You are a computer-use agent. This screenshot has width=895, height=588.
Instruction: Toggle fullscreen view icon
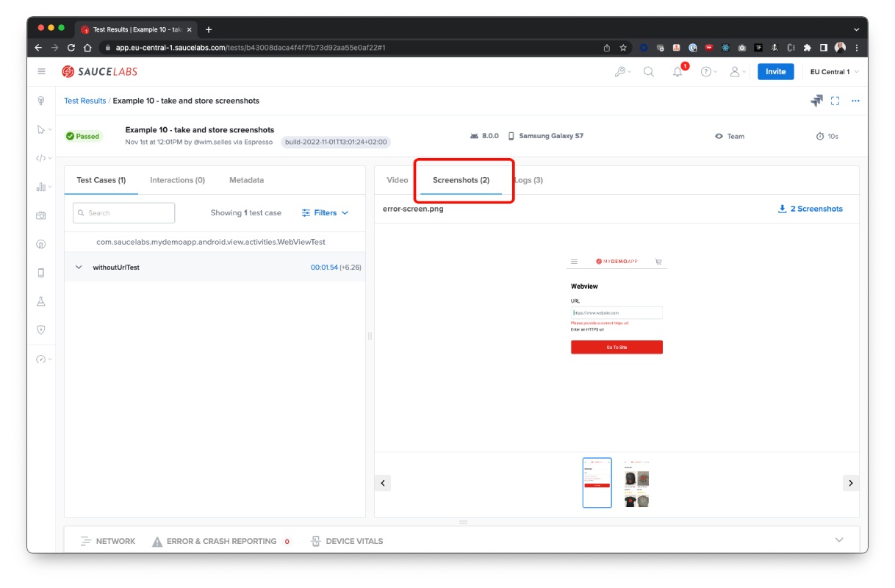tap(835, 101)
